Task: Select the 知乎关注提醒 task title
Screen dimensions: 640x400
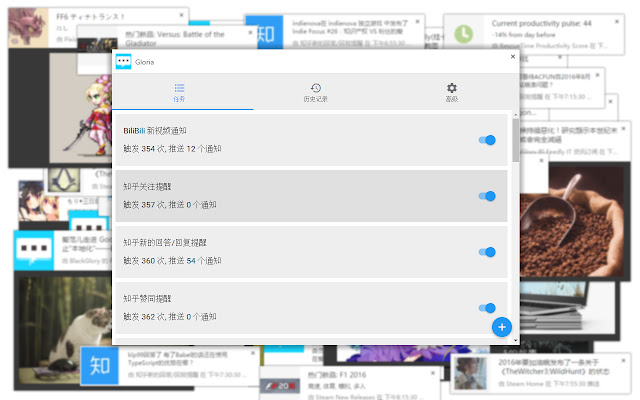Action: click(x=147, y=187)
